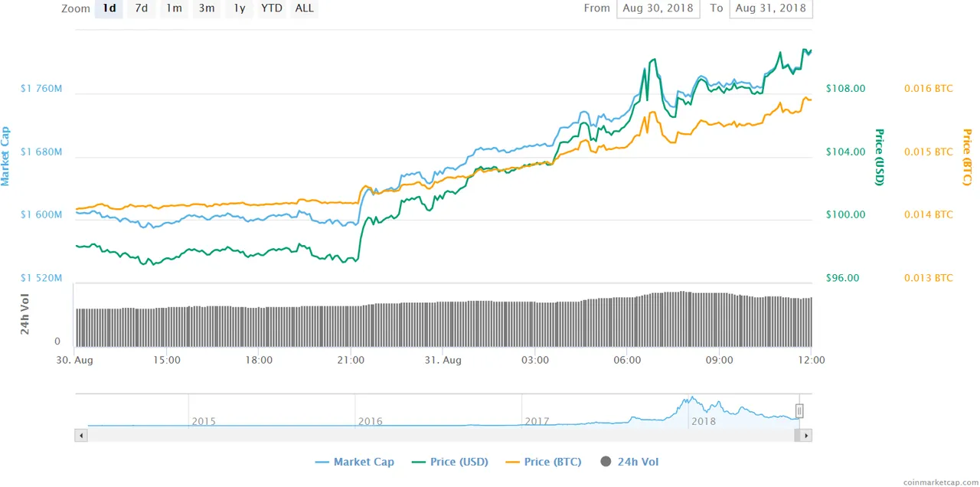Click the 30. Aug time axis label
This screenshot has height=487, width=980.
pyautogui.click(x=74, y=360)
